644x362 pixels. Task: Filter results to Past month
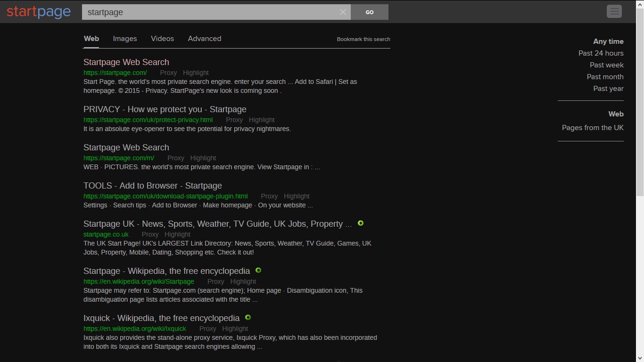point(605,77)
